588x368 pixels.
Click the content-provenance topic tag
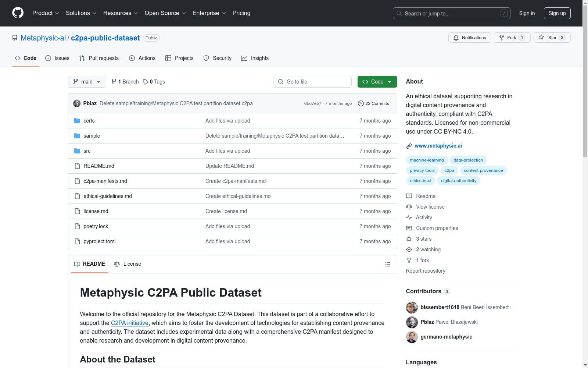coord(483,170)
